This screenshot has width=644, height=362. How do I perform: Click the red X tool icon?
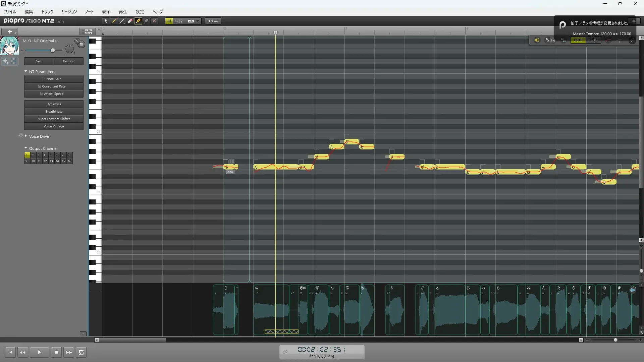[154, 21]
